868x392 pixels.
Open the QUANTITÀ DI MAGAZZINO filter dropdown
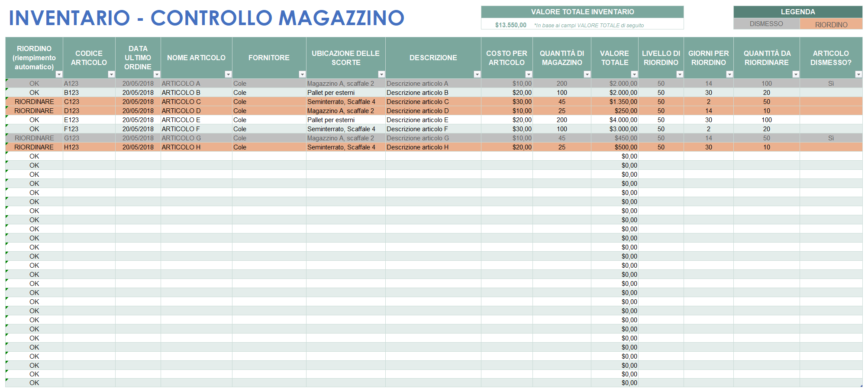pos(587,75)
